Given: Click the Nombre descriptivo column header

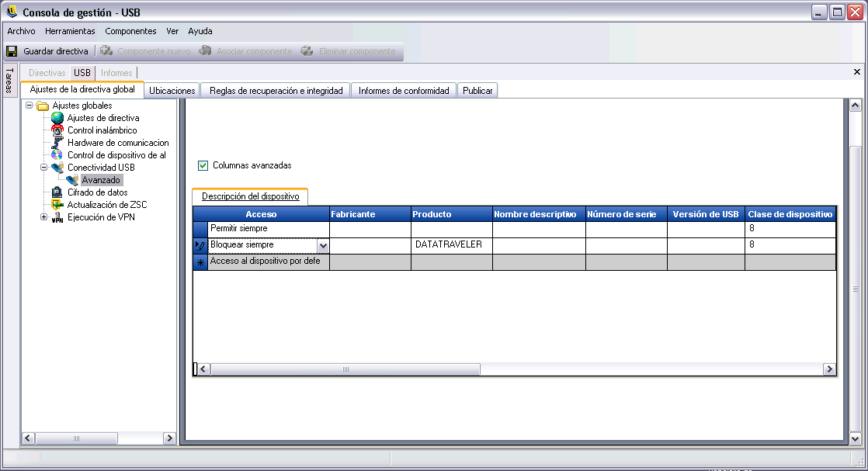Looking at the screenshot, I should [539, 214].
